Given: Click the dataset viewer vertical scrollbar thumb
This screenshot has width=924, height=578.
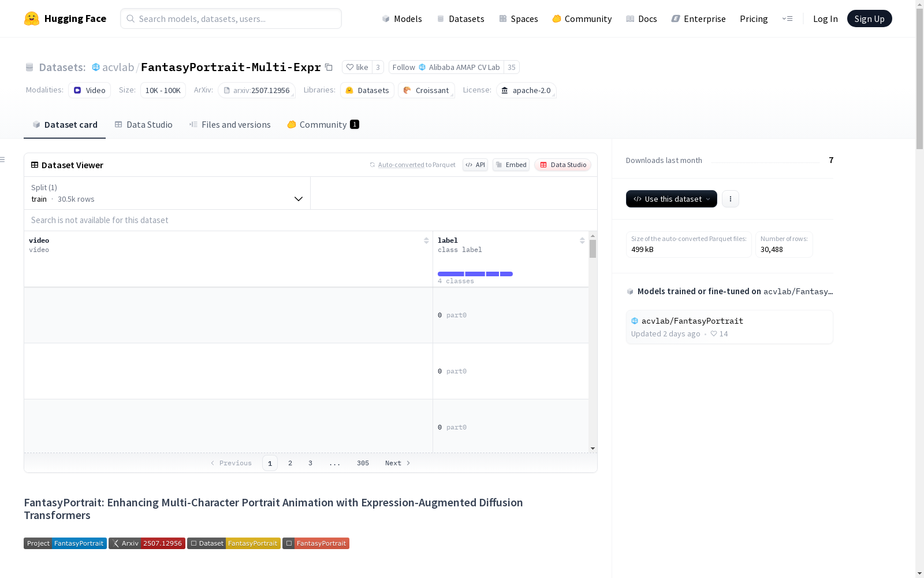Looking at the screenshot, I should pyautogui.click(x=593, y=249).
